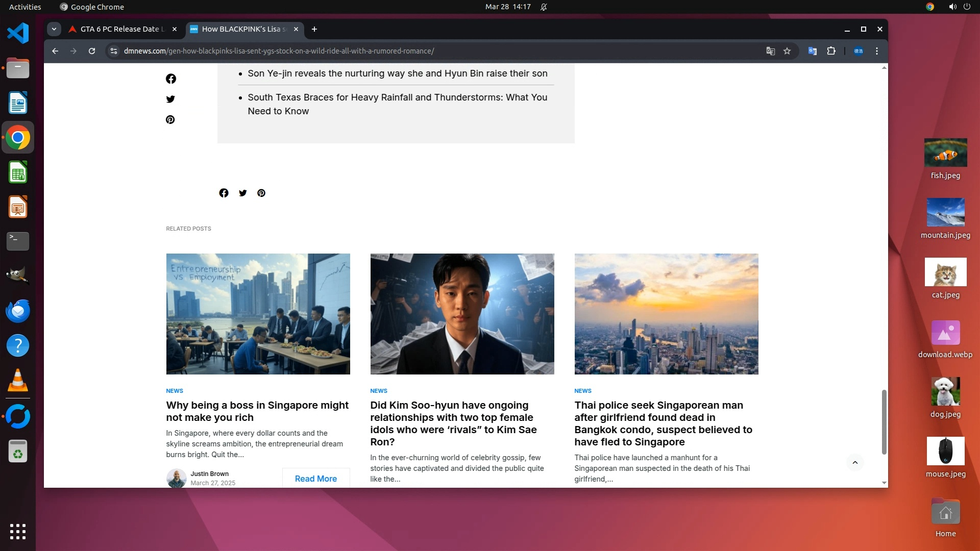Toggle Do Not Disturb bell in top bar
The width and height of the screenshot is (980, 551).
click(544, 7)
